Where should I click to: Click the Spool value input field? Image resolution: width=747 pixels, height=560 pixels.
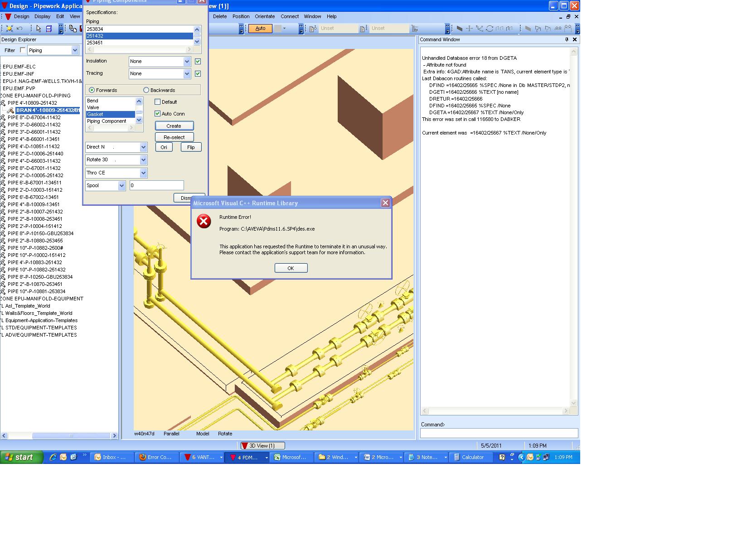[156, 185]
